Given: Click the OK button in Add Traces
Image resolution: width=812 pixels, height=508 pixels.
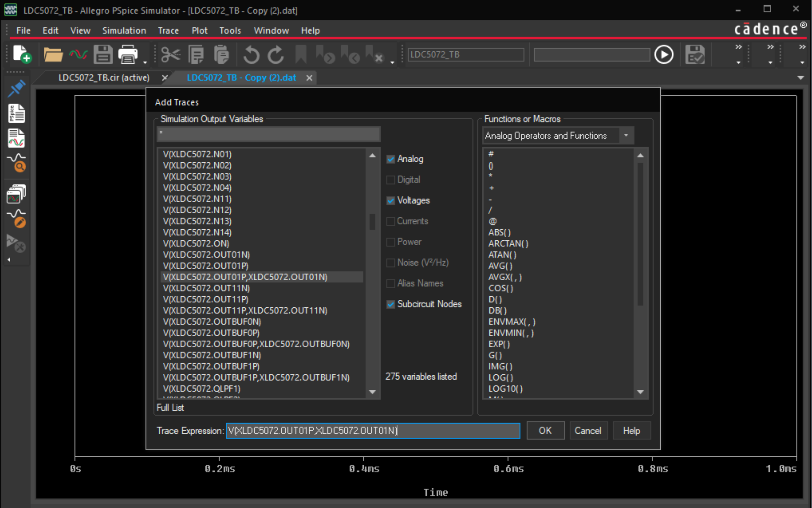Looking at the screenshot, I should tap(545, 431).
